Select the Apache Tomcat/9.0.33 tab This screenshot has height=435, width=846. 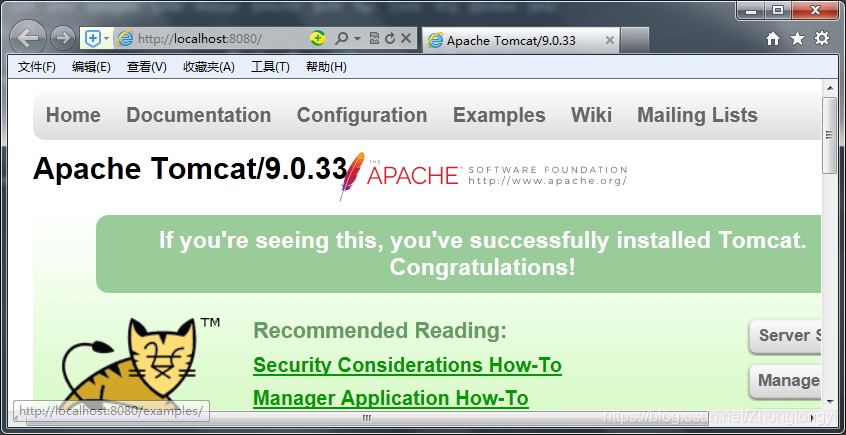521,40
